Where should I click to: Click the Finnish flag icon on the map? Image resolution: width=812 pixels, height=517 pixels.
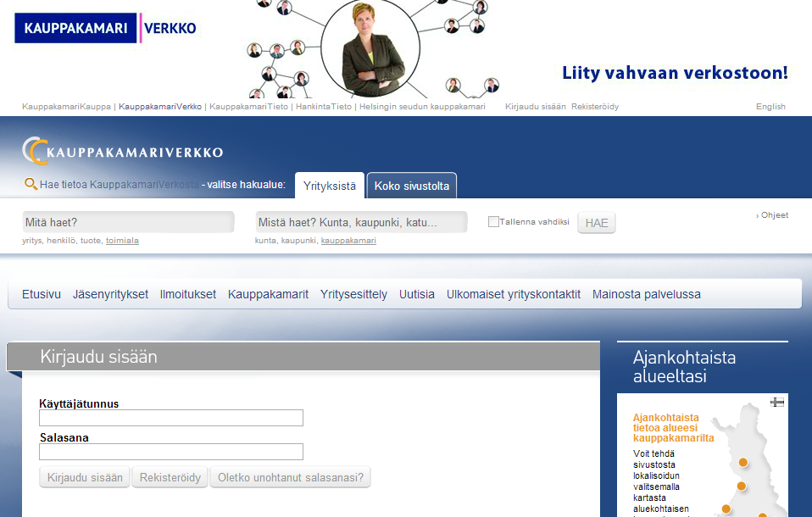point(776,402)
